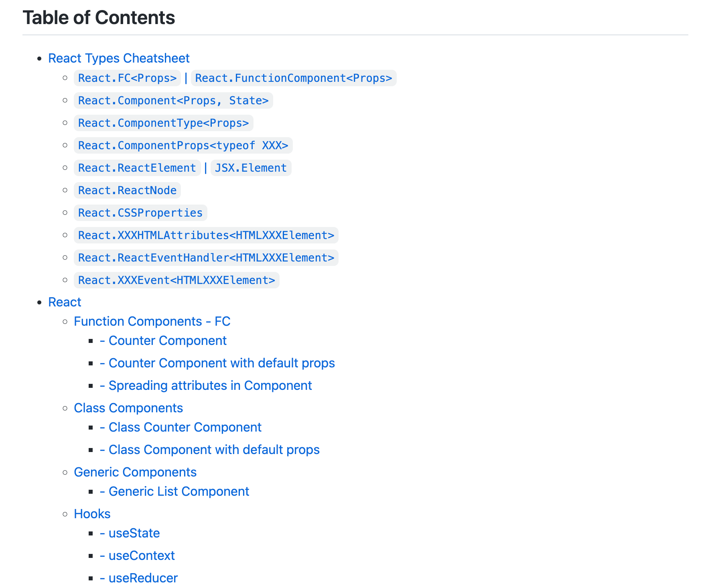Open React.ComponentProps<typeof XXX> link
This screenshot has height=588, width=706.
tap(183, 146)
